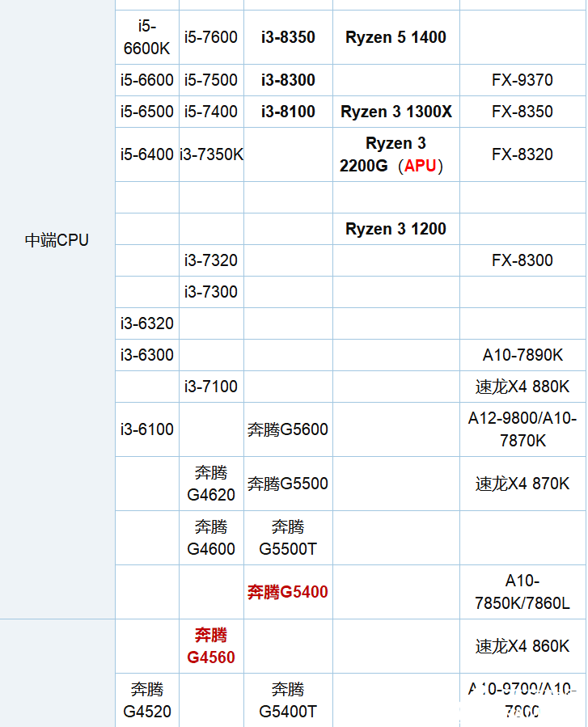This screenshot has width=588, height=727.
Task: Select the FX-8300 cell
Action: [522, 260]
